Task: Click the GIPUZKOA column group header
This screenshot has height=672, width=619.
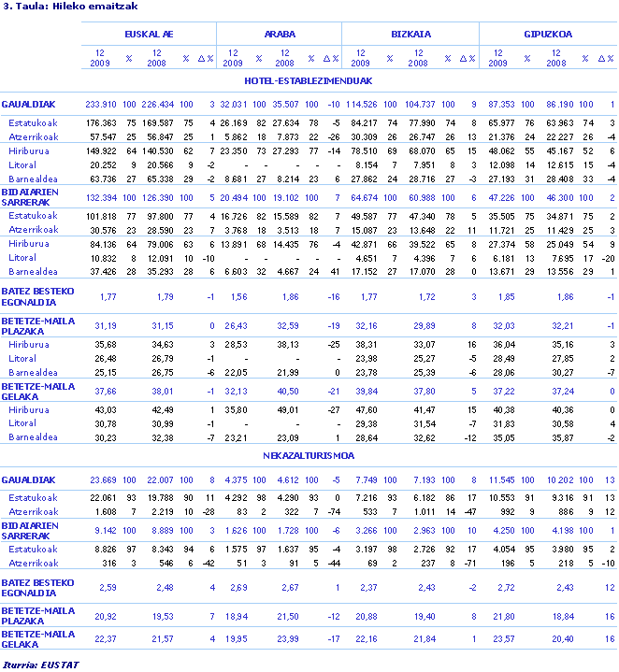Action: pyautogui.click(x=548, y=33)
